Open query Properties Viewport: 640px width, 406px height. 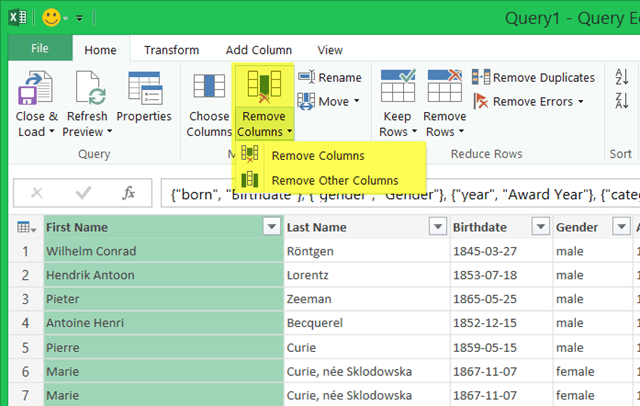[144, 88]
